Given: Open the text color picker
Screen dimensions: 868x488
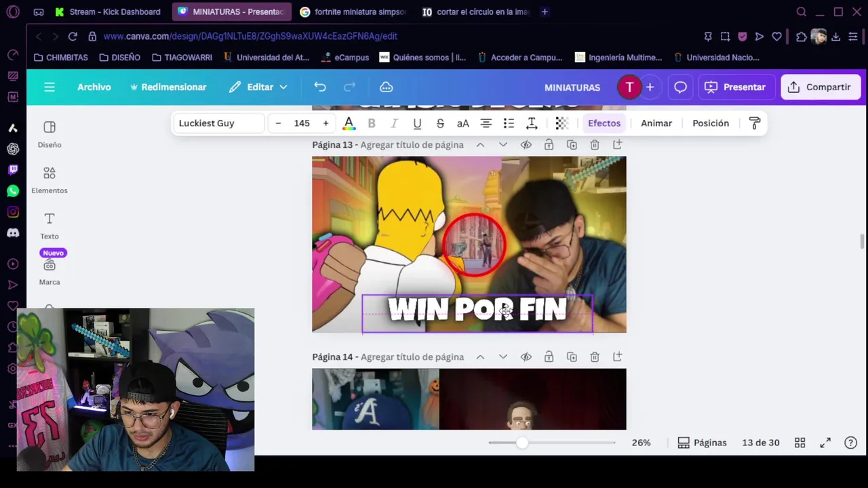Looking at the screenshot, I should click(x=349, y=123).
